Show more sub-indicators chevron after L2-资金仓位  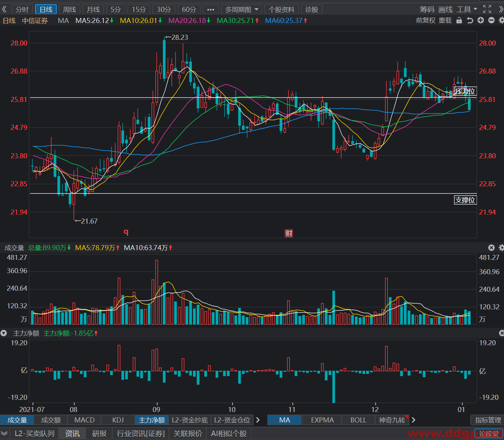(x=258, y=420)
